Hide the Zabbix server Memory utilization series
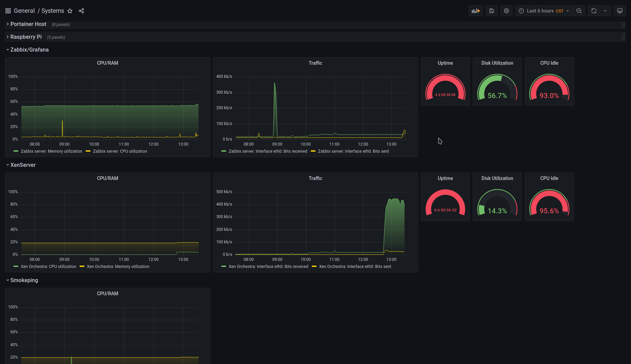 51,151
